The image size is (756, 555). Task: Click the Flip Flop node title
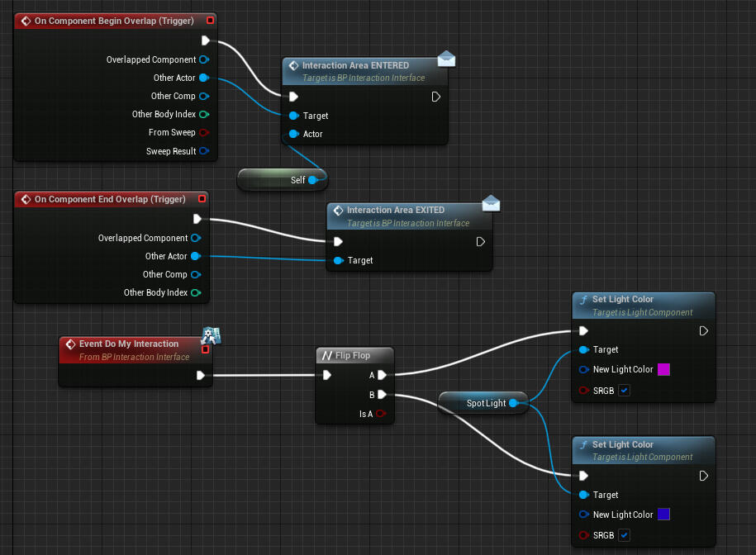point(353,355)
